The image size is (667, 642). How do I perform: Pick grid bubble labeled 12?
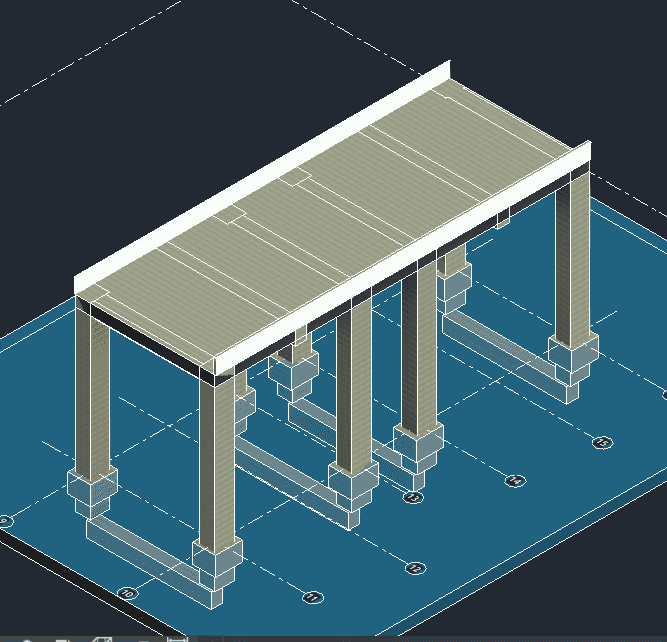coord(415,568)
